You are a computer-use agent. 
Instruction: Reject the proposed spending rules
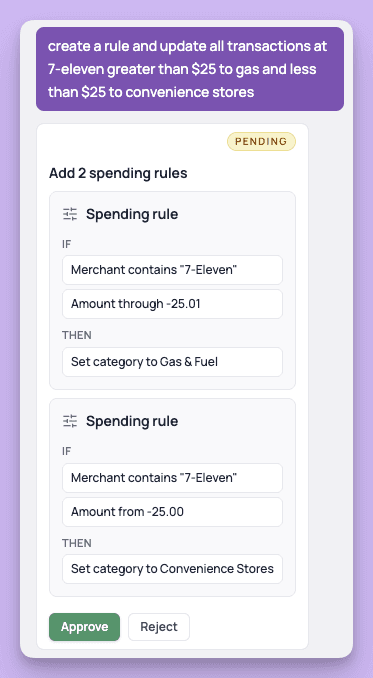pyautogui.click(x=159, y=627)
